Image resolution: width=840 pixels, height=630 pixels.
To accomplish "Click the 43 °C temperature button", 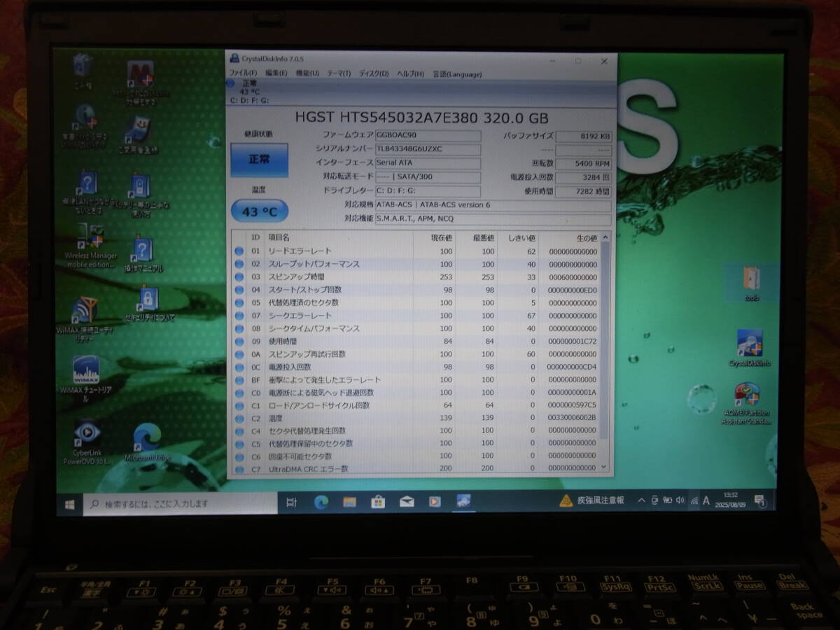I will (259, 211).
